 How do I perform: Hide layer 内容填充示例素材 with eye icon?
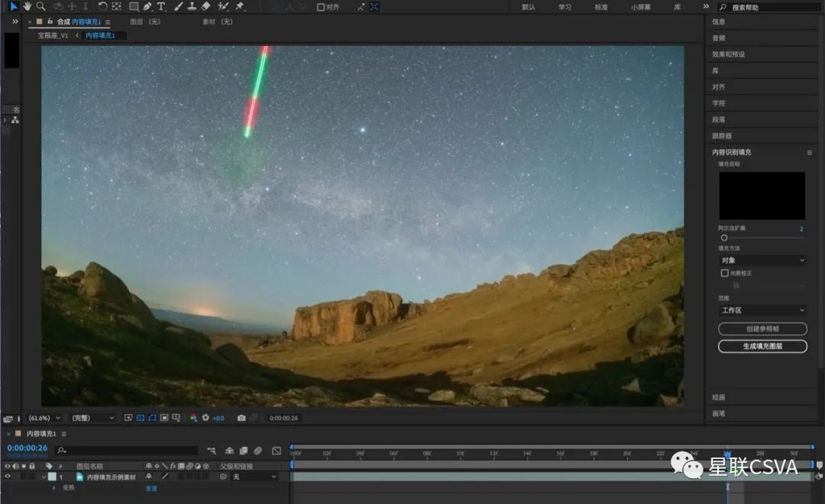(x=8, y=477)
